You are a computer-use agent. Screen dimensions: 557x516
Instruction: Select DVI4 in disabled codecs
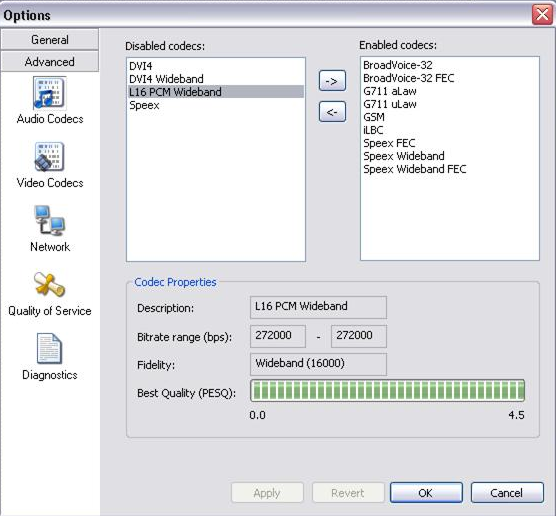click(216, 66)
